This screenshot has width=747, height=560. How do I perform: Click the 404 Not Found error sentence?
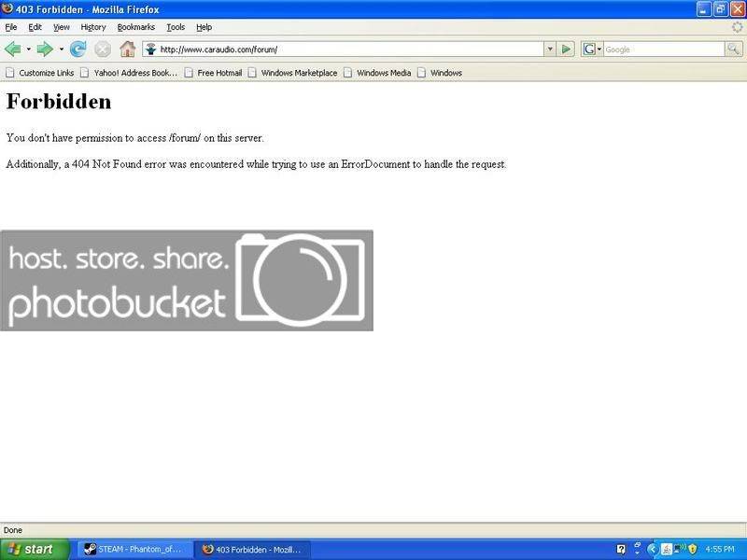pos(256,164)
